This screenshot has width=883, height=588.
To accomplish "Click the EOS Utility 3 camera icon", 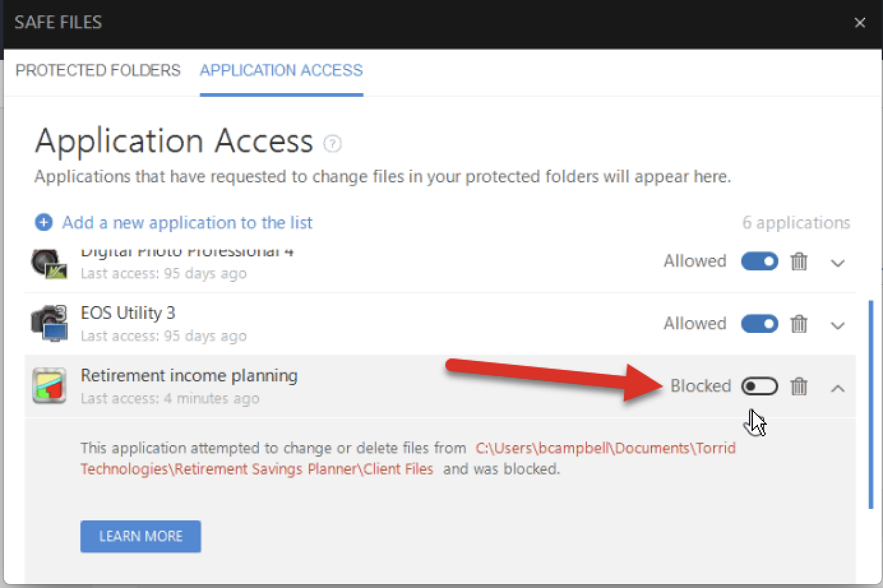I will (49, 323).
